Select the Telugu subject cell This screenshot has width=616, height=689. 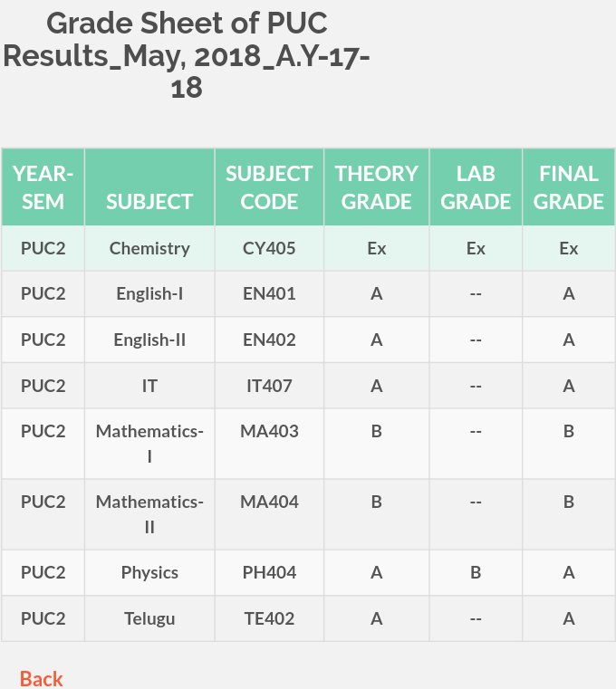click(149, 619)
